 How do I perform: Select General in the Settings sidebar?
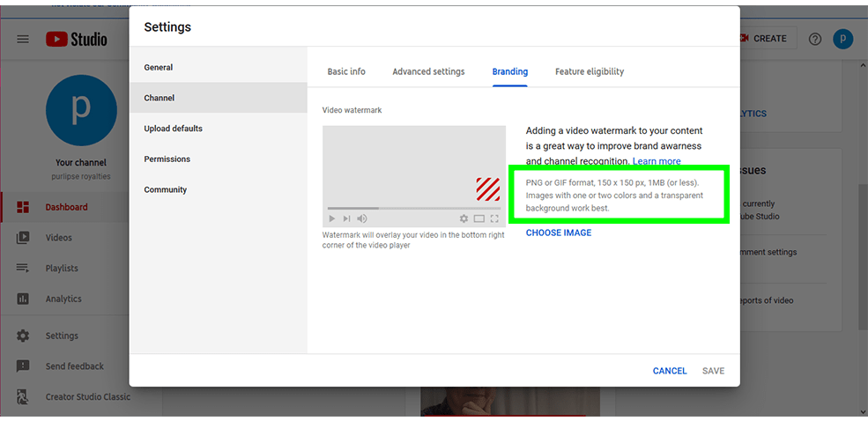click(x=219, y=68)
